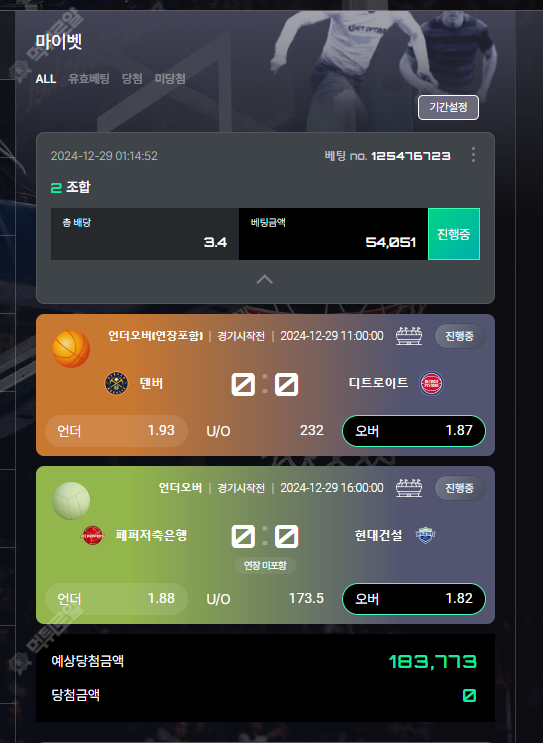
Task: Select 오버 1.82 on volleyball game
Action: pyautogui.click(x=414, y=599)
